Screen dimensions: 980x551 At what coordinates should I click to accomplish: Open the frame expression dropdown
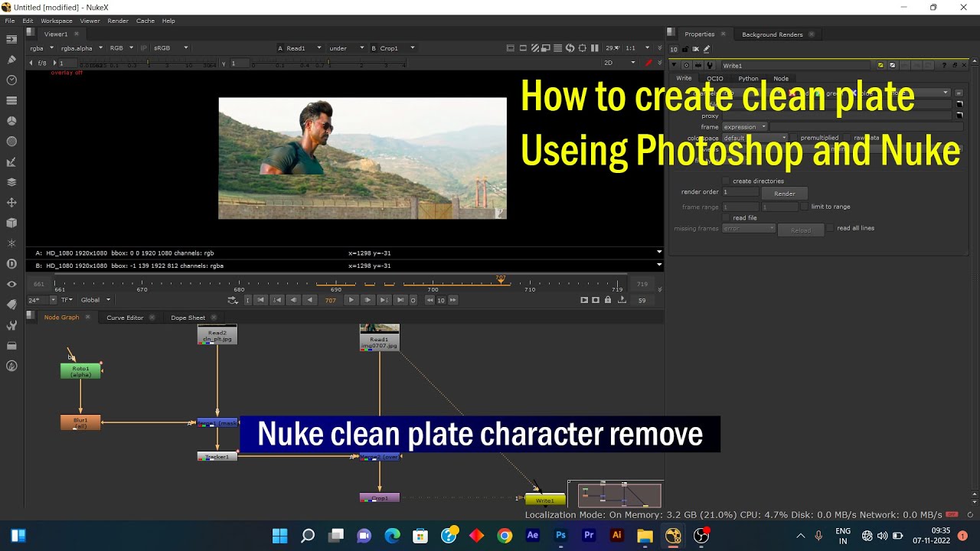[x=745, y=127]
